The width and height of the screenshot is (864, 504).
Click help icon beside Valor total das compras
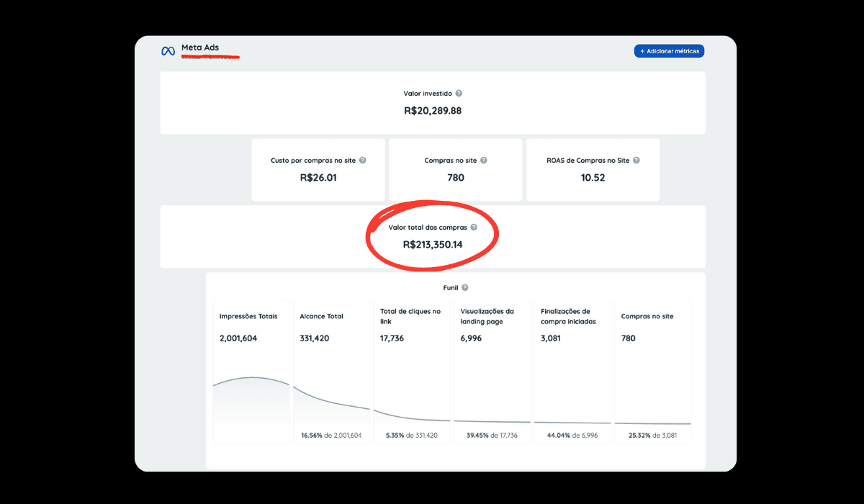[474, 228]
